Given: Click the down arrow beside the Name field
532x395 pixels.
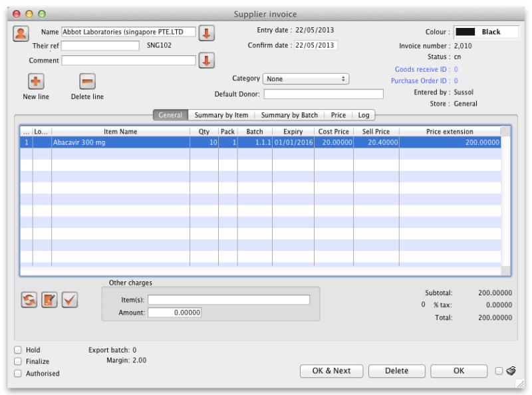Looking at the screenshot, I should (x=206, y=33).
